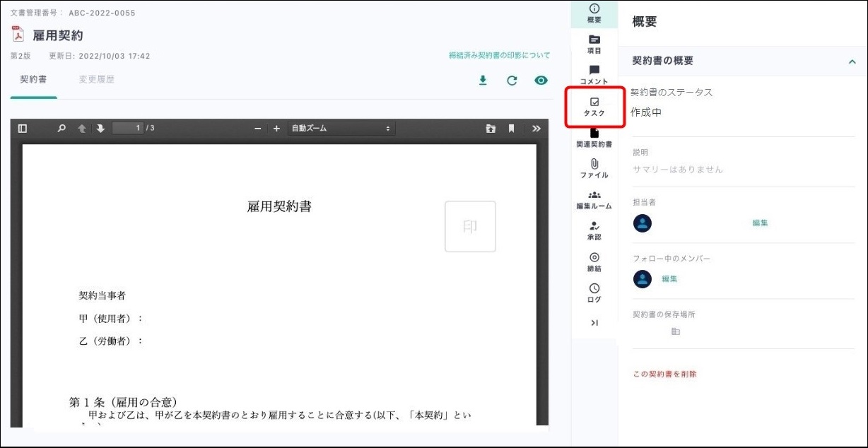The height and width of the screenshot is (448, 868).
Task: Open the 関連契約書 sidebar section
Action: tap(594, 138)
